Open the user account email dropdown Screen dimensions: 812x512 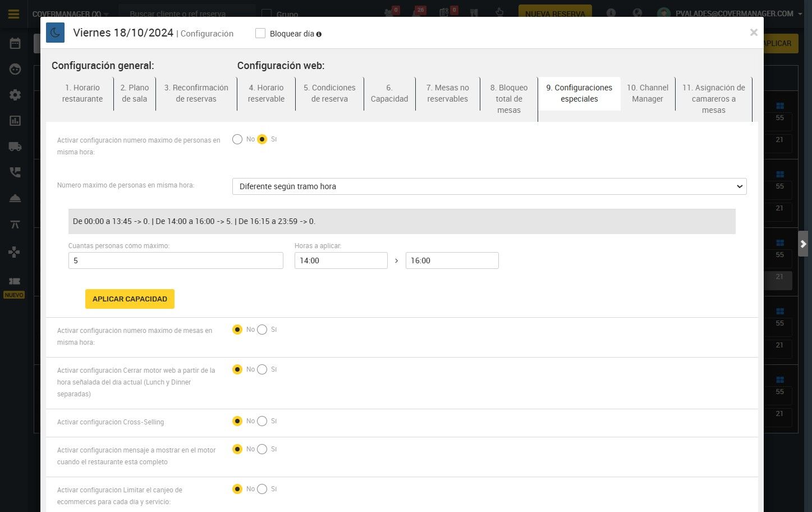[738, 13]
